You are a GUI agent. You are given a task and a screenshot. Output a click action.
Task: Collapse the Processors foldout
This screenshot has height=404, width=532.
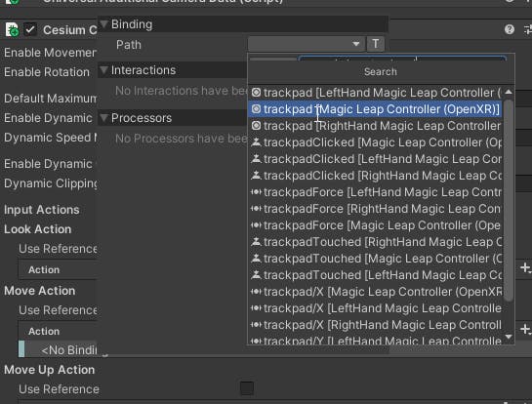click(103, 118)
